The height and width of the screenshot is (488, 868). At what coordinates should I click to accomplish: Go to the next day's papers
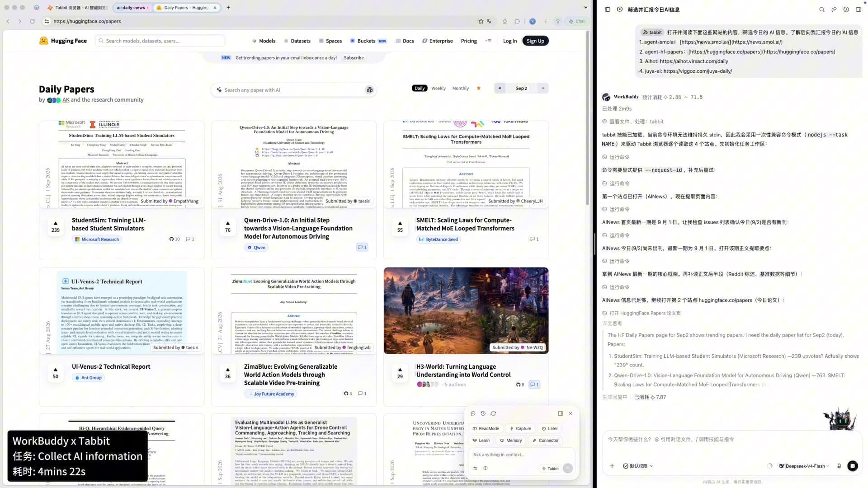pyautogui.click(x=543, y=88)
